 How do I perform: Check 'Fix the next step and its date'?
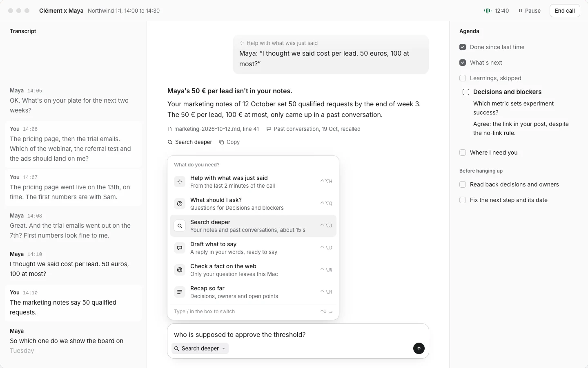pos(463,200)
